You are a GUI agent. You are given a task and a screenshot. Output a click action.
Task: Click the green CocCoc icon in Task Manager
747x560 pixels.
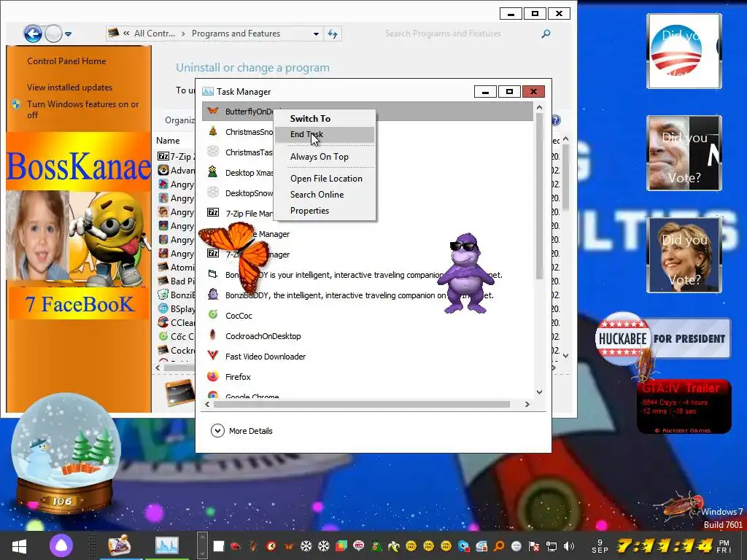coord(213,315)
